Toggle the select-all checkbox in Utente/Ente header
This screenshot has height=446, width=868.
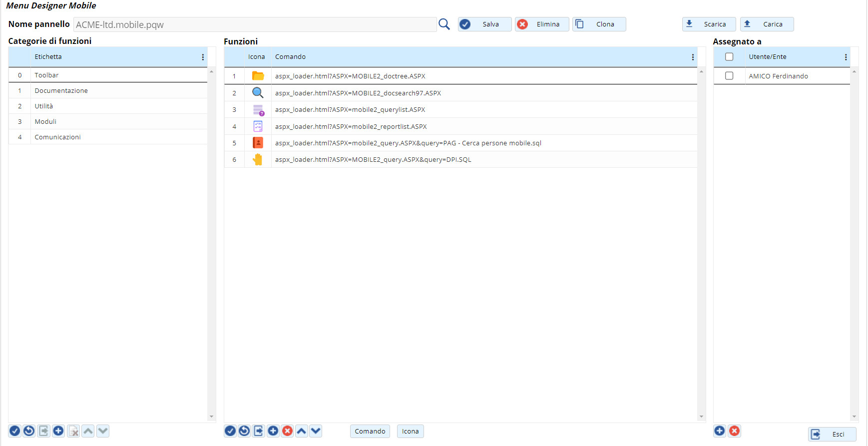pyautogui.click(x=729, y=57)
